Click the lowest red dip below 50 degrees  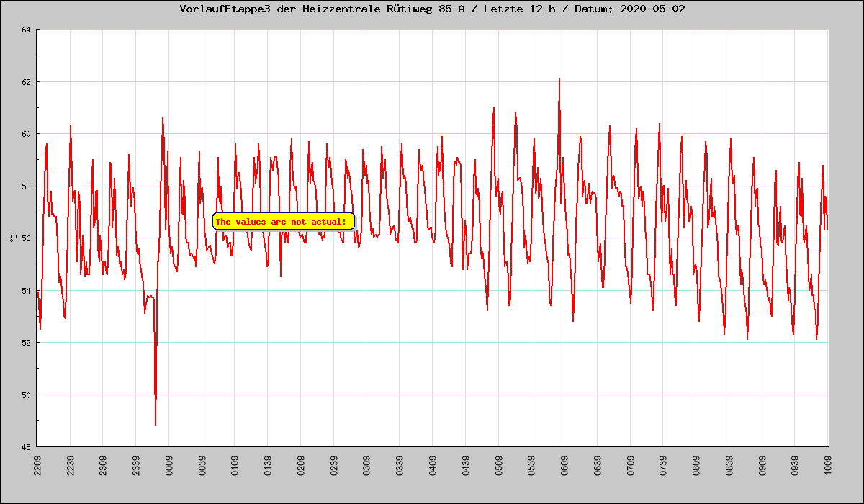point(156,424)
